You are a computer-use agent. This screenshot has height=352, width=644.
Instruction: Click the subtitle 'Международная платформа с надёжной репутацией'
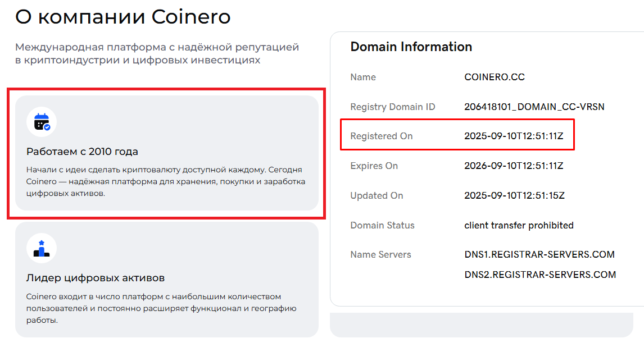pos(157,47)
